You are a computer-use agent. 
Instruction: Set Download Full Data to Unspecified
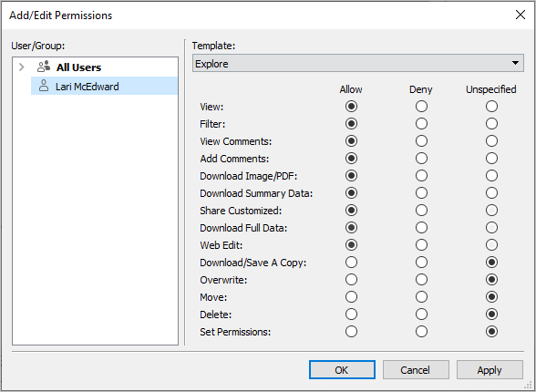click(x=491, y=227)
